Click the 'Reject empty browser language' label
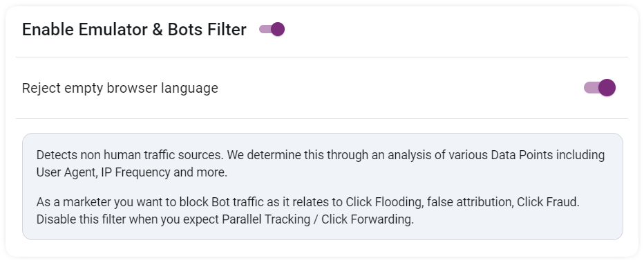The height and width of the screenshot is (263, 644). point(120,88)
